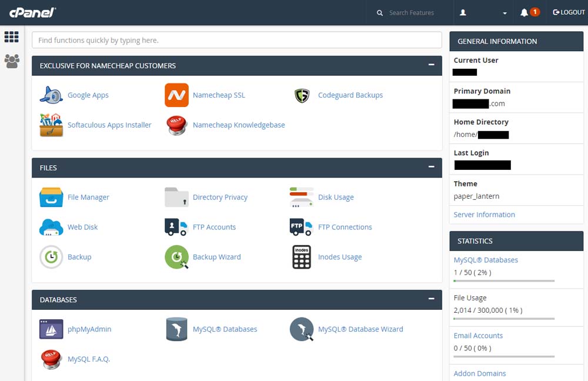Click the LOGOUT button
The image size is (588, 381).
coord(569,12)
